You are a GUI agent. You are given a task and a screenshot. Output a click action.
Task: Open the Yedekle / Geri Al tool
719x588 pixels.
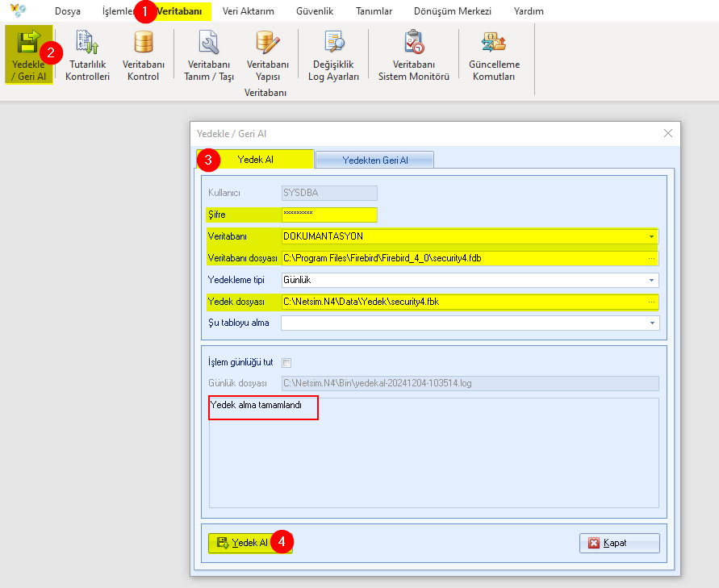pyautogui.click(x=28, y=55)
